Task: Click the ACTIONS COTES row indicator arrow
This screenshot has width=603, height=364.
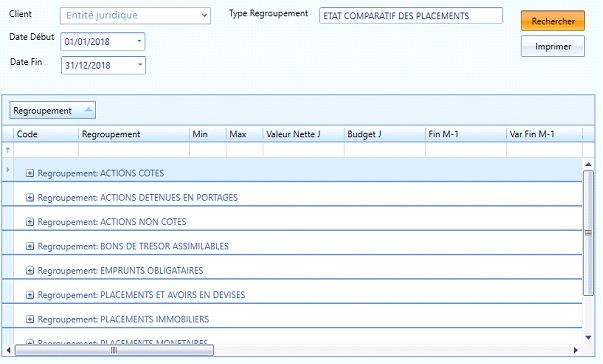Action: (x=8, y=170)
